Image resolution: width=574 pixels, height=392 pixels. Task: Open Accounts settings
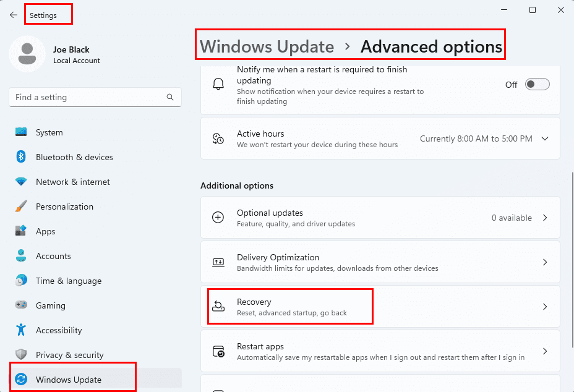point(95,255)
